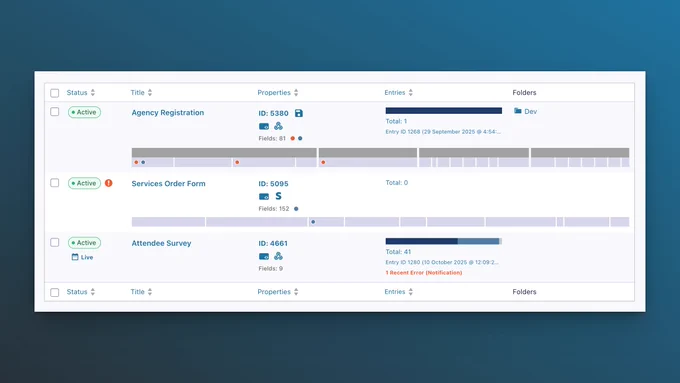This screenshot has width=680, height=383.
Task: View Entry ID 1280 from 10 October
Action: pos(442,262)
